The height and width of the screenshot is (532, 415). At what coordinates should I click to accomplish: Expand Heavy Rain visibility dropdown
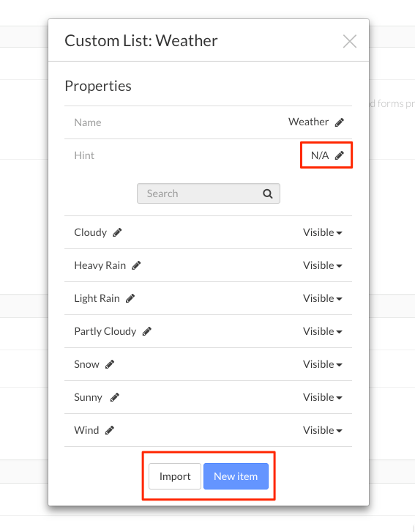[323, 265]
